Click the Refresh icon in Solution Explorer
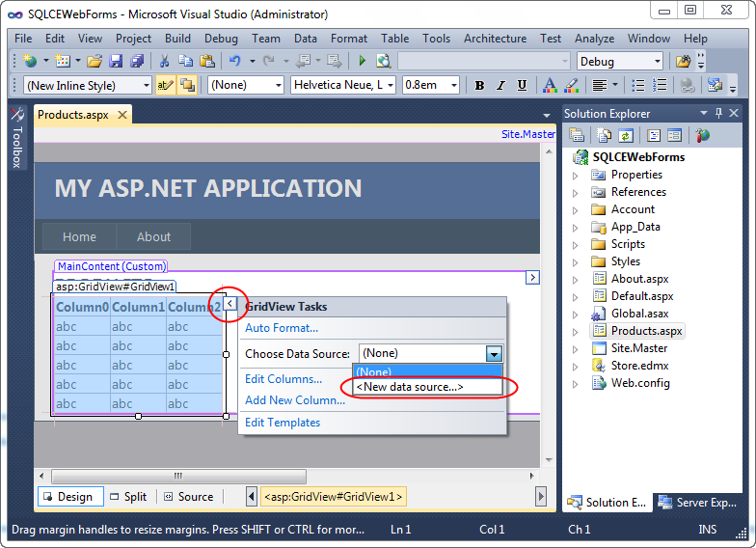Image resolution: width=756 pixels, height=548 pixels. click(625, 135)
